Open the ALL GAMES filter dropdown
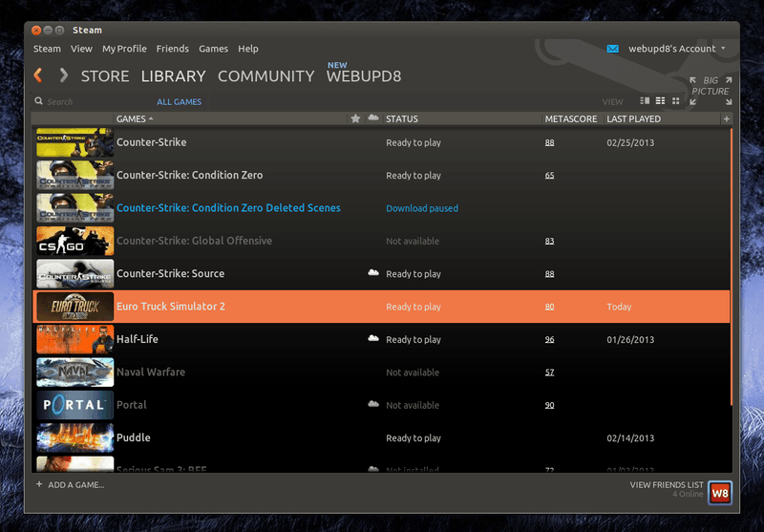The height and width of the screenshot is (532, 764). (x=179, y=102)
